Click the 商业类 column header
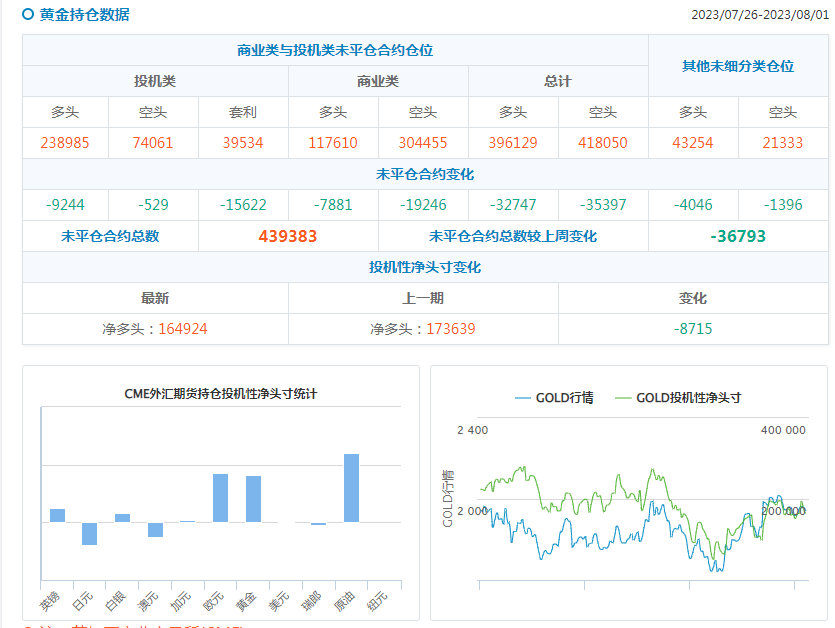Viewport: 835px width, 628px height. click(378, 81)
